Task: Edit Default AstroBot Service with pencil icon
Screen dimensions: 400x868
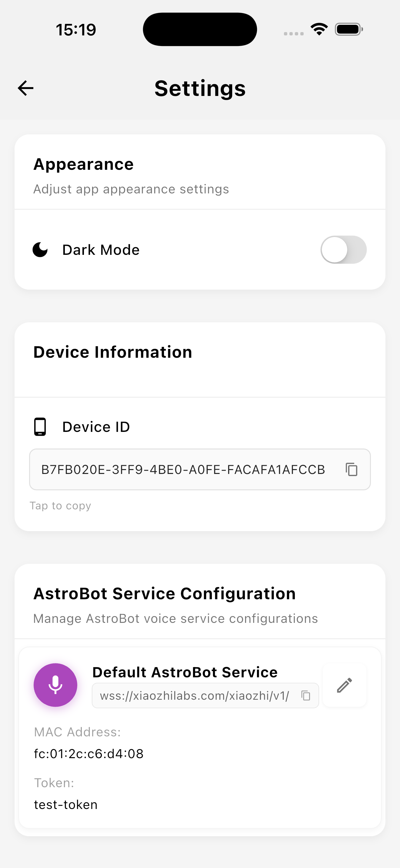Action: [344, 685]
